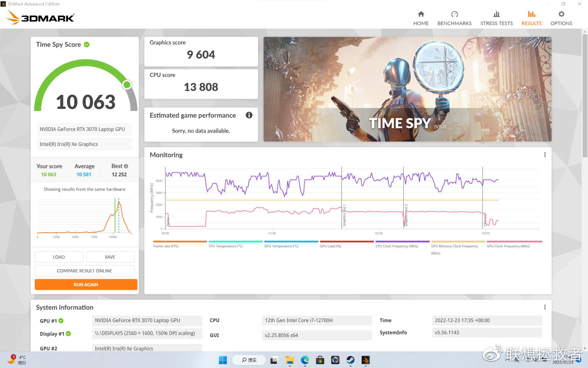Toggle the GPU Memory Clock Frequency legend
This screenshot has width=588, height=368.
pyautogui.click(x=458, y=248)
